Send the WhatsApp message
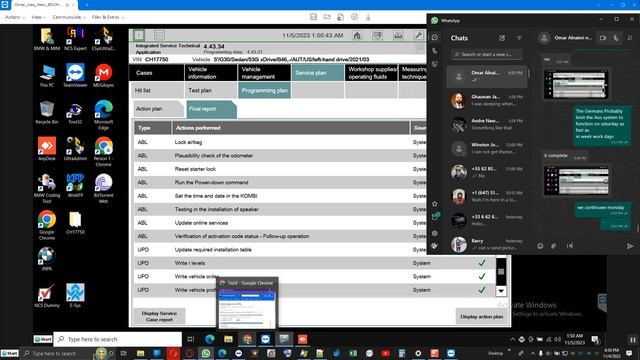The width and height of the screenshot is (640, 360). pos(630,246)
